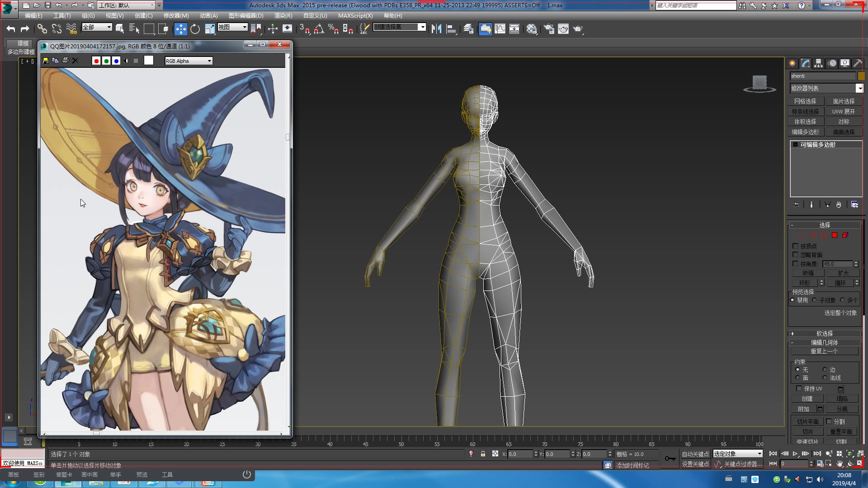Select 法线 constraint radio button
Viewport: 868px width, 488px height.
point(825,377)
